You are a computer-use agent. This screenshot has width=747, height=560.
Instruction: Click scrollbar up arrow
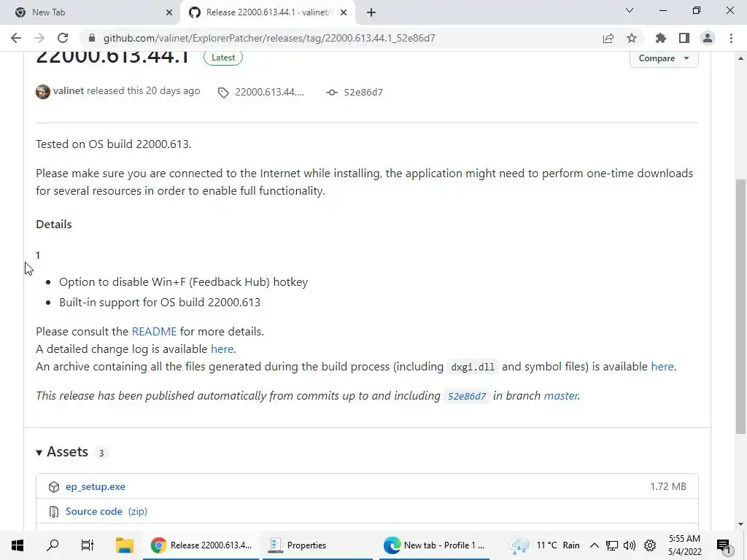point(741,58)
